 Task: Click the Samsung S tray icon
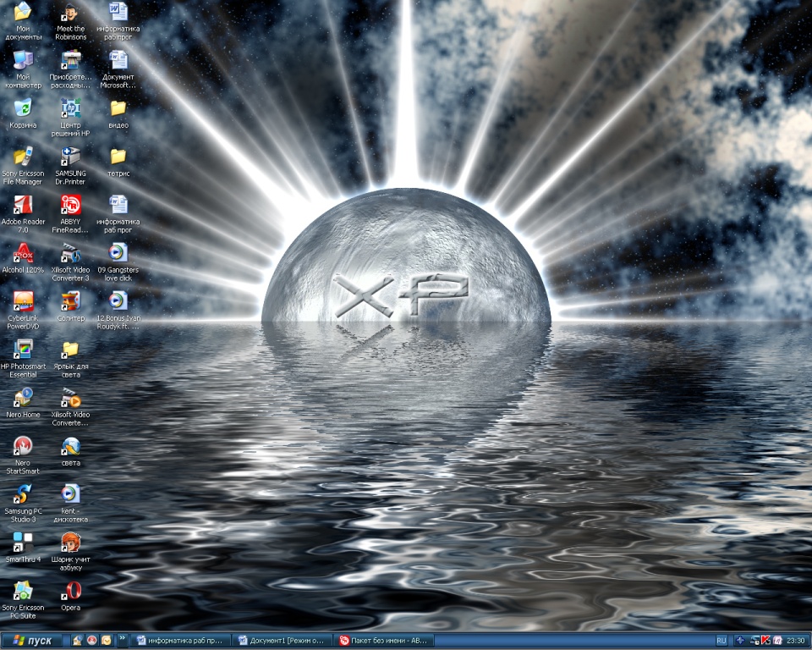pyautogui.click(x=755, y=641)
